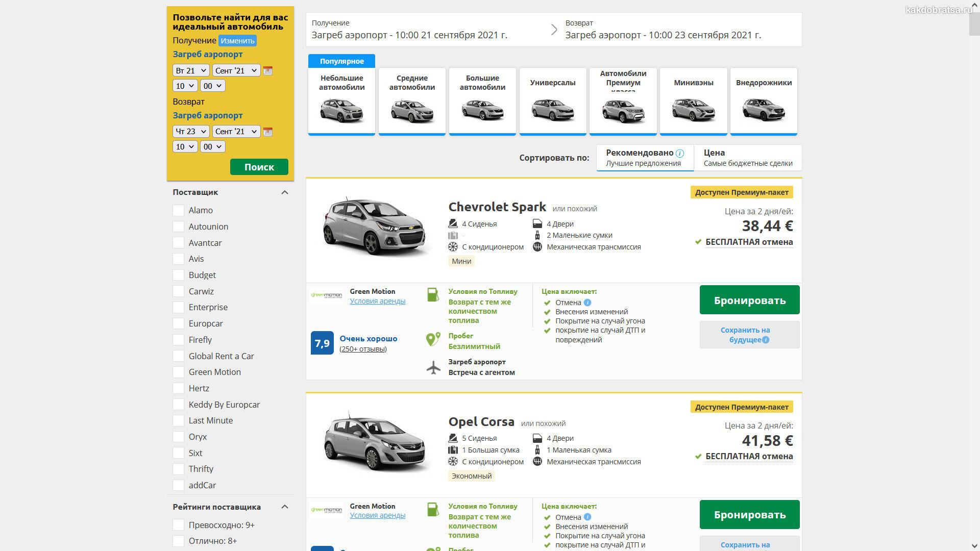Click the 7,9 rating badge for Green Motion
This screenshot has width=980, height=551.
[322, 343]
